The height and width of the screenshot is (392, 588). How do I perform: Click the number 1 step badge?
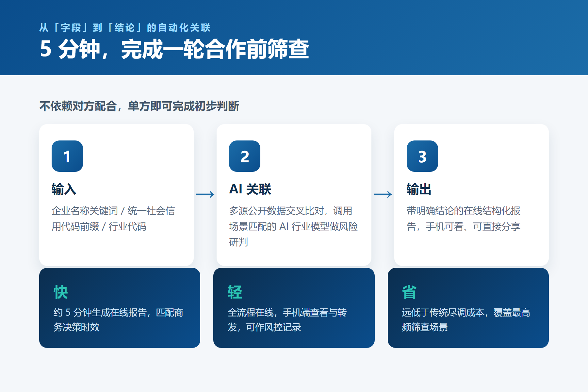pos(67,156)
